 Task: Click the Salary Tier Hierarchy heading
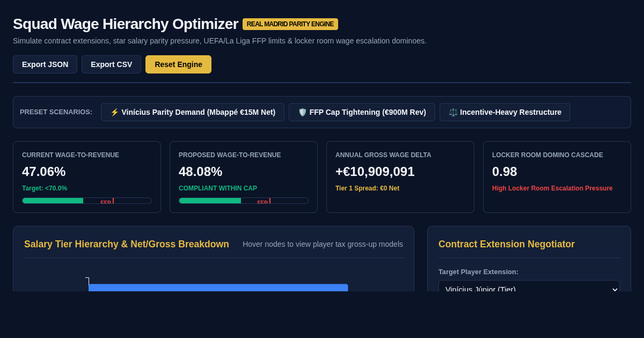click(x=127, y=244)
